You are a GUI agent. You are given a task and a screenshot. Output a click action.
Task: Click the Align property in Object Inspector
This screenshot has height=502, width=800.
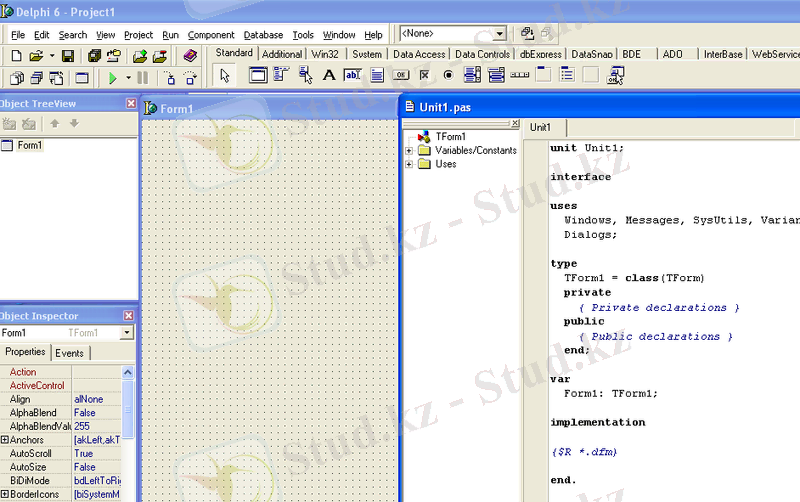click(x=20, y=399)
